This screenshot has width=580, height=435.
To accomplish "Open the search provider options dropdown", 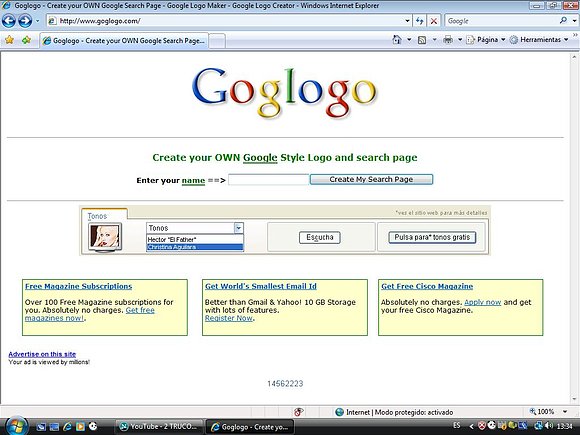I will (x=574, y=21).
